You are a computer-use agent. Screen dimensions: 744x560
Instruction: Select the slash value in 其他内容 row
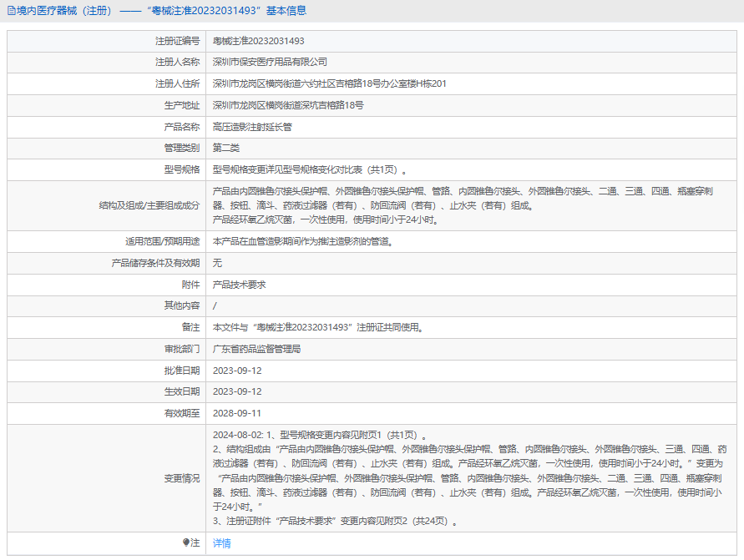[x=215, y=305]
